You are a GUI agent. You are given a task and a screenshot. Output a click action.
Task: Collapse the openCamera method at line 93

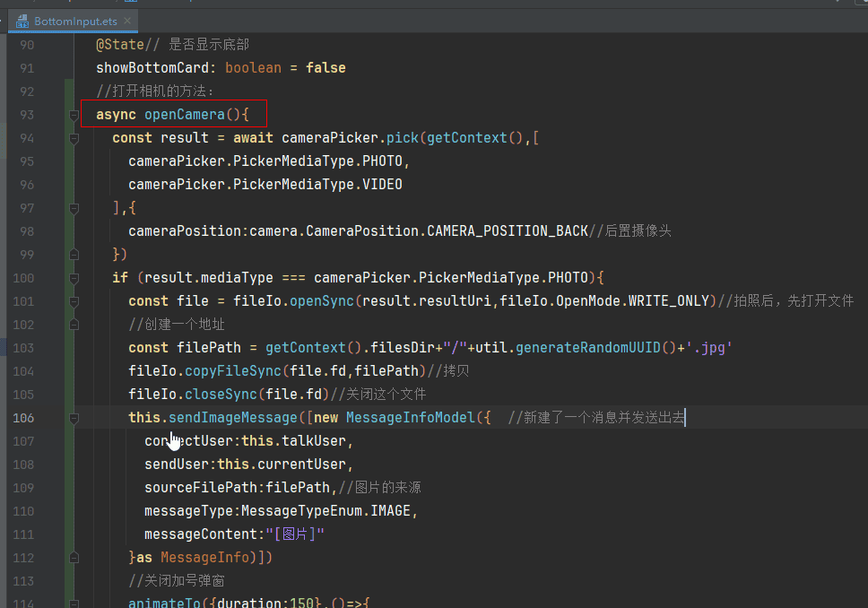point(74,115)
